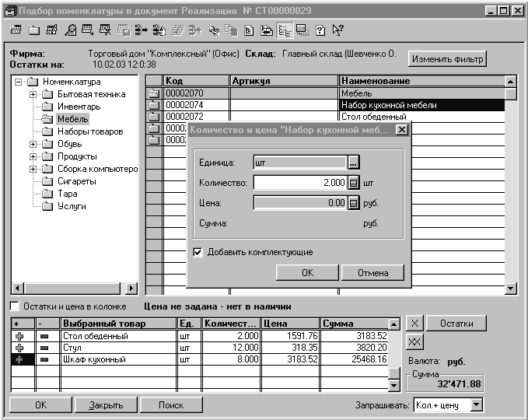528x420 pixels.
Task: Toggle the hierarchical list toolbar icon
Action: [285, 30]
